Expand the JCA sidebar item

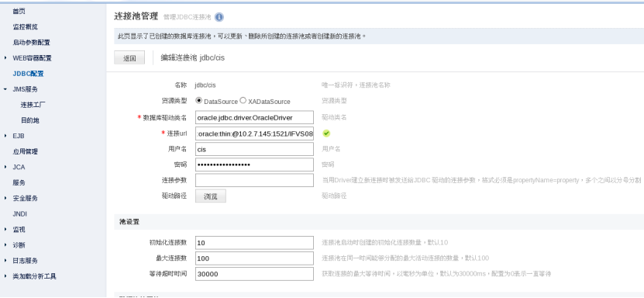point(5,167)
